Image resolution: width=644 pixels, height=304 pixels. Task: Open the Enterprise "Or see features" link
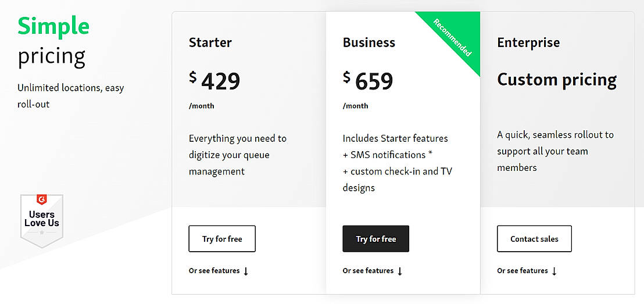pyautogui.click(x=522, y=271)
